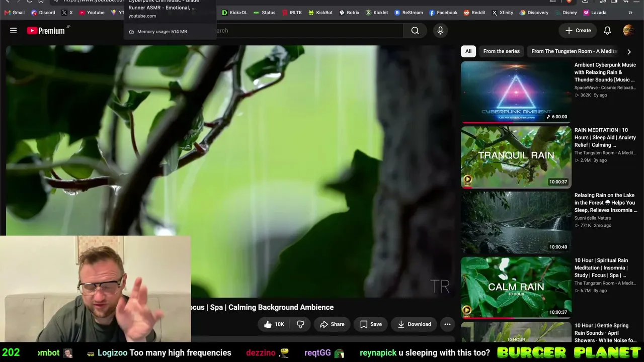Click the 'Calming Background Ambience' video title
Viewport: 644px width, 362px height.
281,307
